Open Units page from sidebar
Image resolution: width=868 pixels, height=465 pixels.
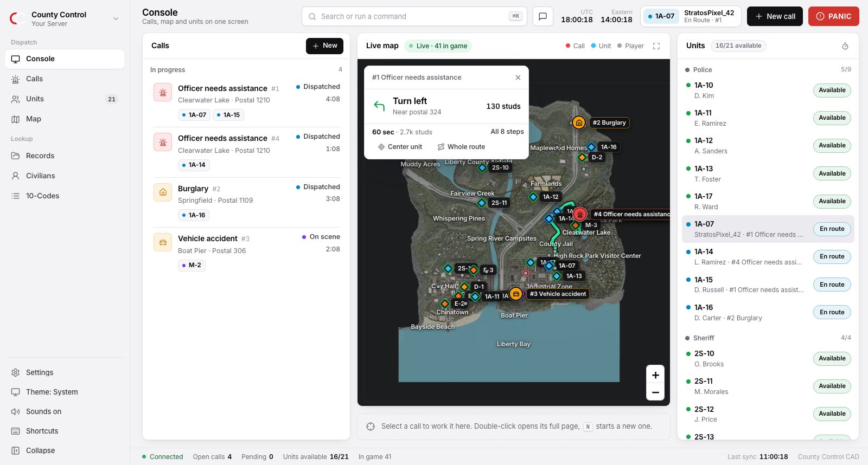65,99
